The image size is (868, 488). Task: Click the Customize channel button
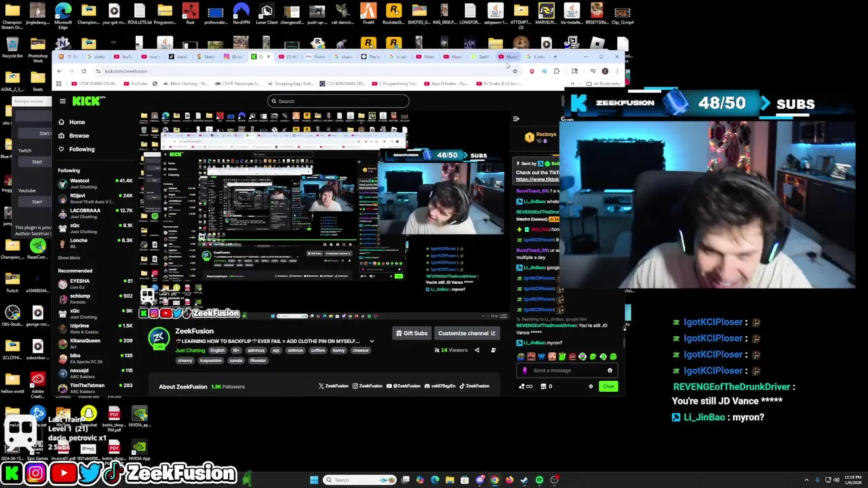click(x=467, y=333)
